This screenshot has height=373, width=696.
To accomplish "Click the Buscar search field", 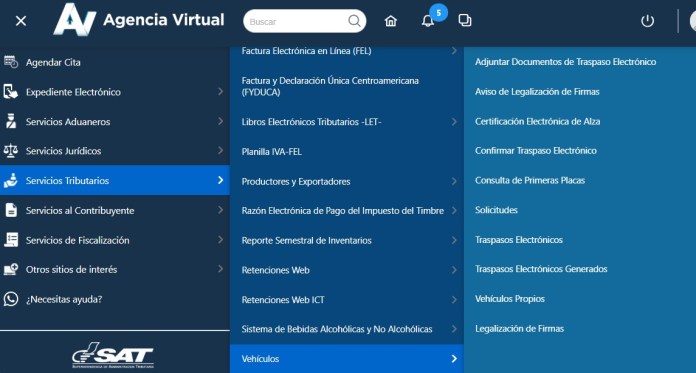I will 304,21.
